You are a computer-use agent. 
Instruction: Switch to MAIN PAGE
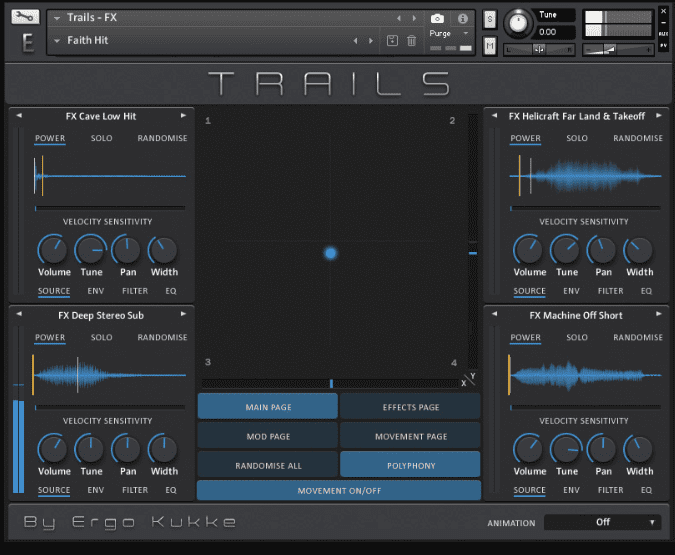(x=268, y=407)
